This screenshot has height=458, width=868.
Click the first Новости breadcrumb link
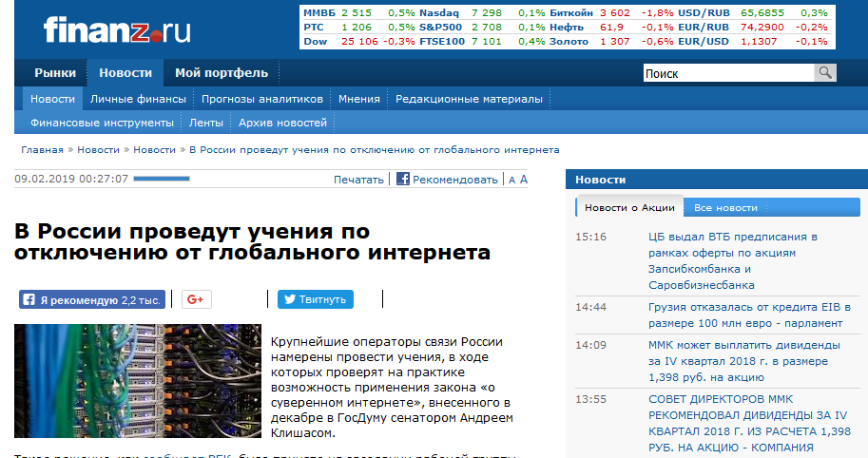pos(98,150)
